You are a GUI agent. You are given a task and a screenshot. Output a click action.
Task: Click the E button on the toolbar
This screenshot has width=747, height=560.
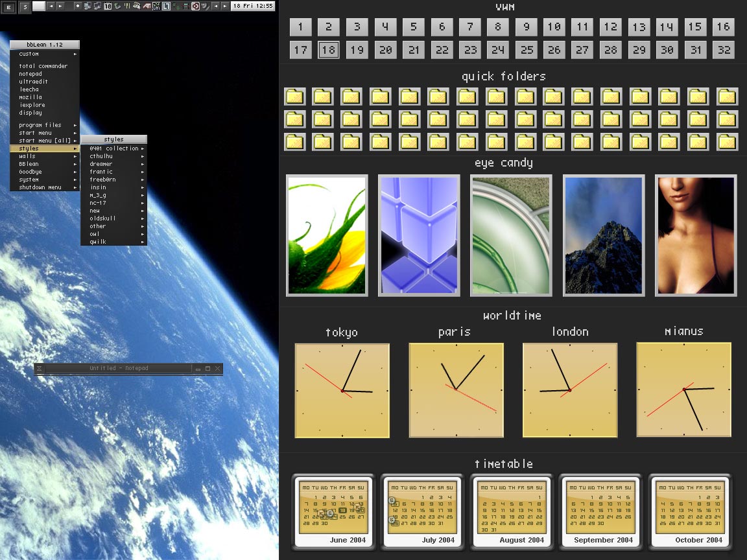coord(8,6)
